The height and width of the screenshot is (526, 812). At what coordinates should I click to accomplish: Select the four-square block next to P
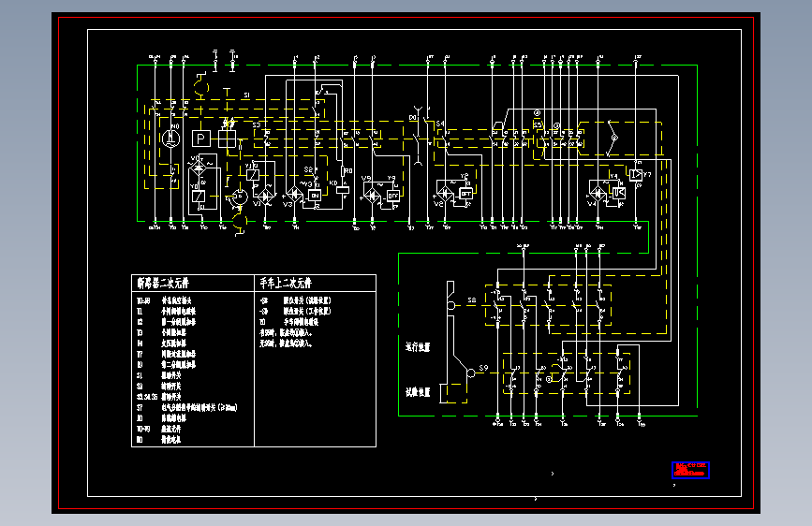click(x=227, y=139)
